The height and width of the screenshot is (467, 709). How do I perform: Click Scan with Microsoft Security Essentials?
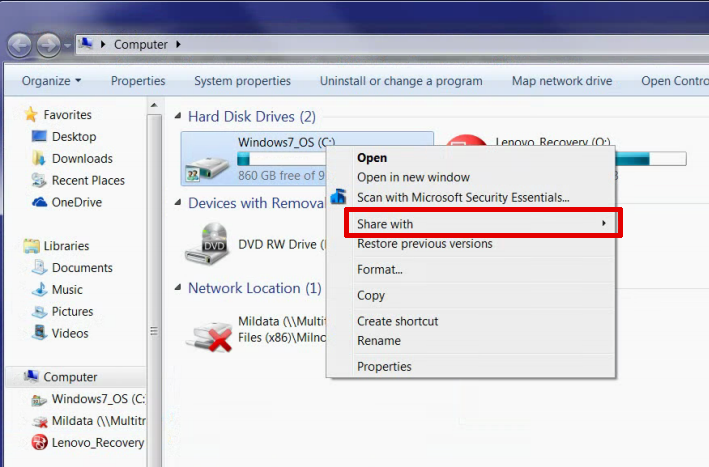(463, 198)
